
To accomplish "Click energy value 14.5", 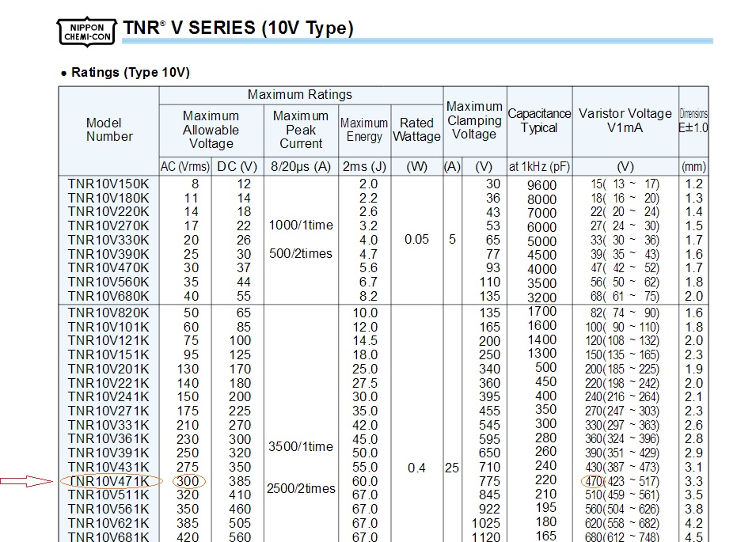I will pos(364,340).
